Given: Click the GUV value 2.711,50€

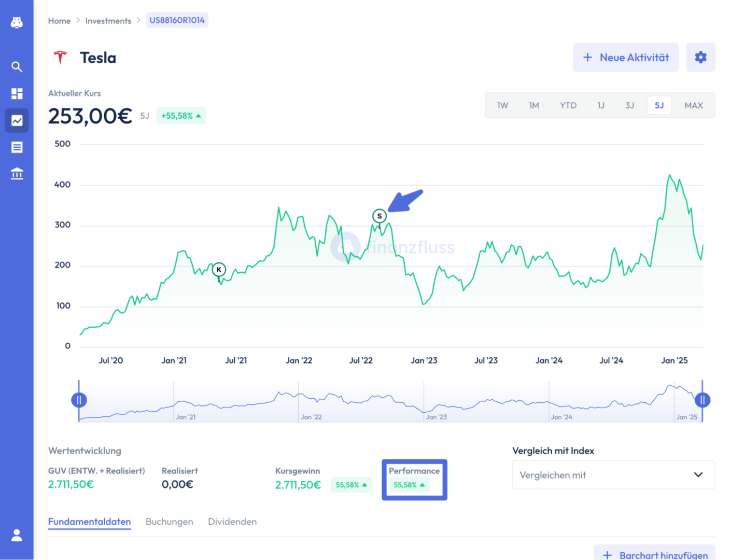Looking at the screenshot, I should (71, 484).
